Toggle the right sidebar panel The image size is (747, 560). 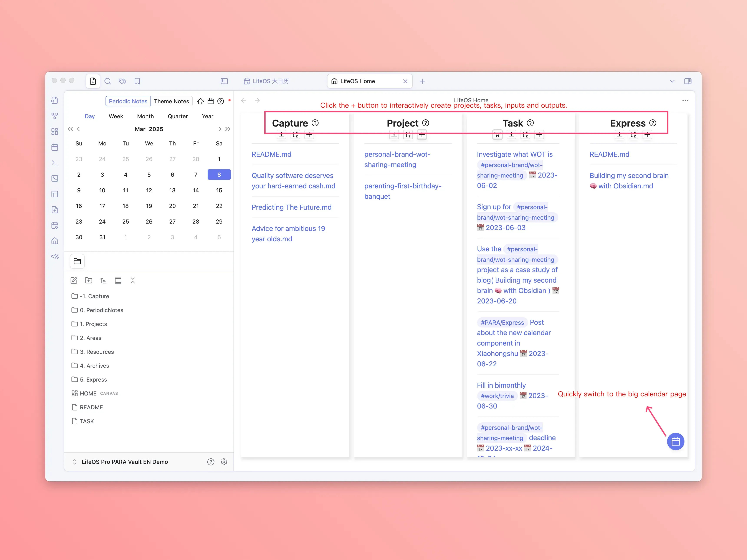pos(688,81)
